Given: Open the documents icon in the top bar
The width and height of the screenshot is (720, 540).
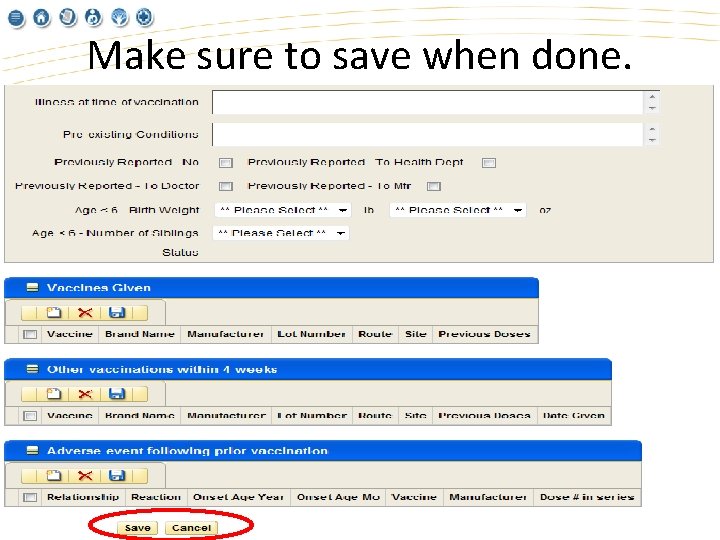Looking at the screenshot, I should [x=68, y=17].
